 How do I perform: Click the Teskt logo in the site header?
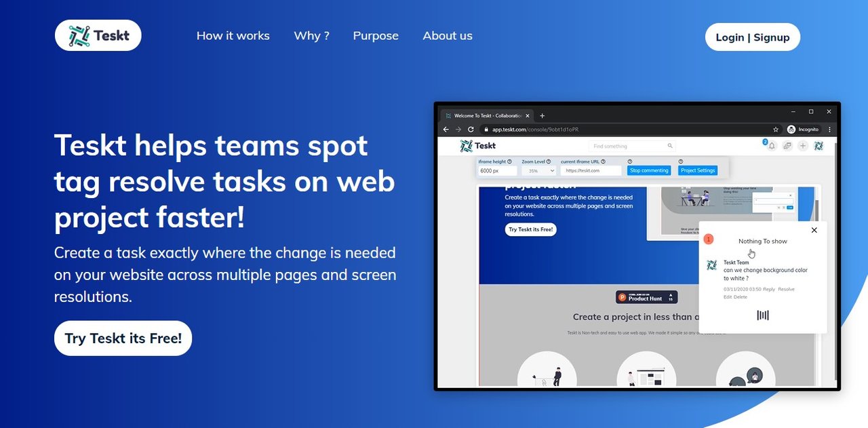[98, 35]
